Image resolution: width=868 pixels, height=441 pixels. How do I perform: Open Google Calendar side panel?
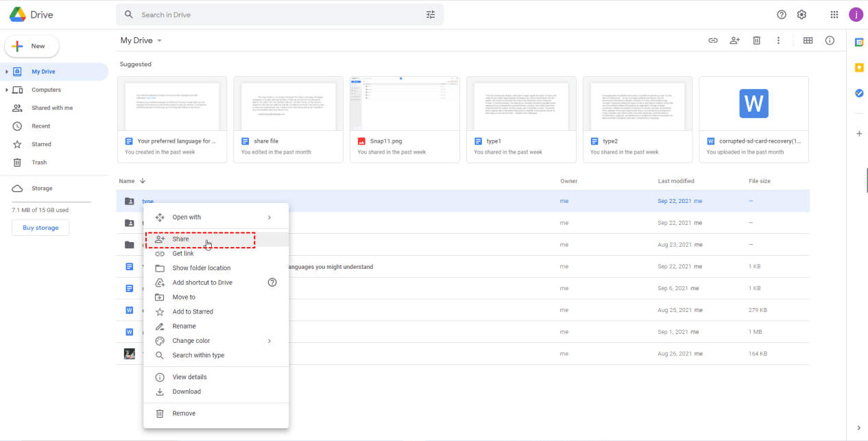(859, 42)
